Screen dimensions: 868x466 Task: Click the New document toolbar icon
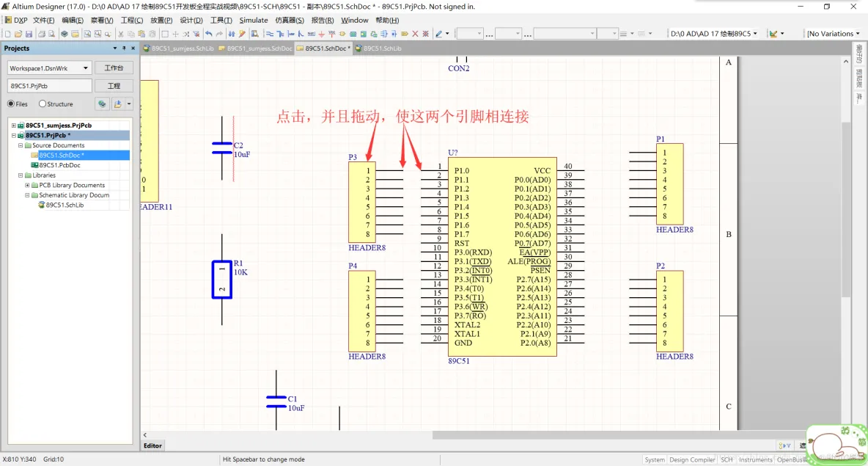(8, 34)
